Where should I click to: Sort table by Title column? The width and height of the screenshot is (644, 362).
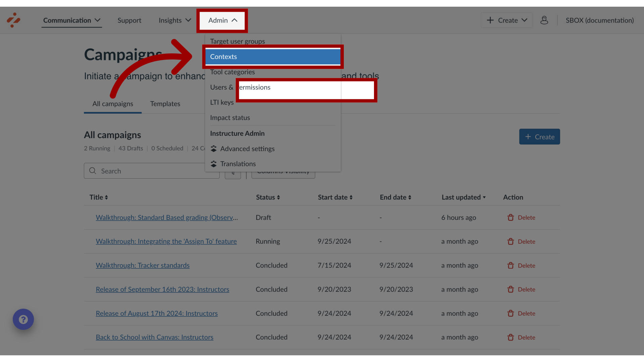pos(99,197)
